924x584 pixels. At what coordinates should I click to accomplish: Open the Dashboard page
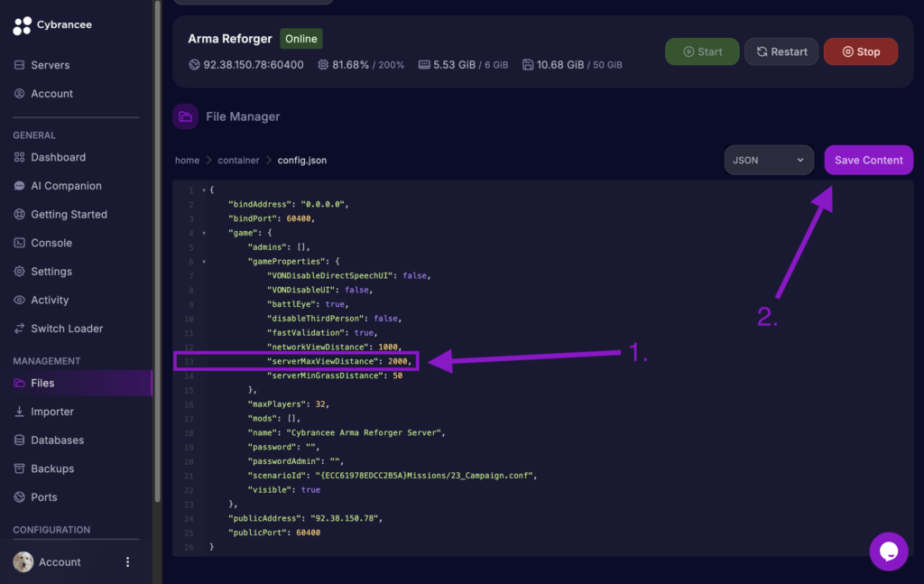(59, 157)
